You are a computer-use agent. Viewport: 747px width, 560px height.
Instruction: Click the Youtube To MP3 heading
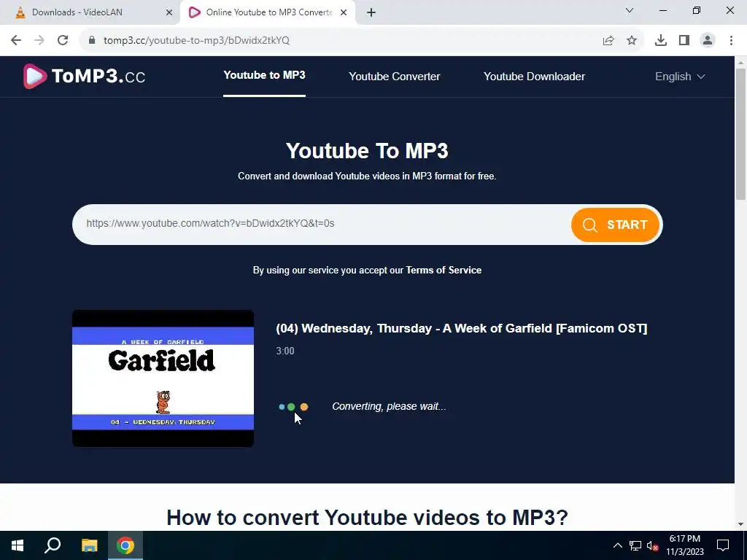point(367,151)
